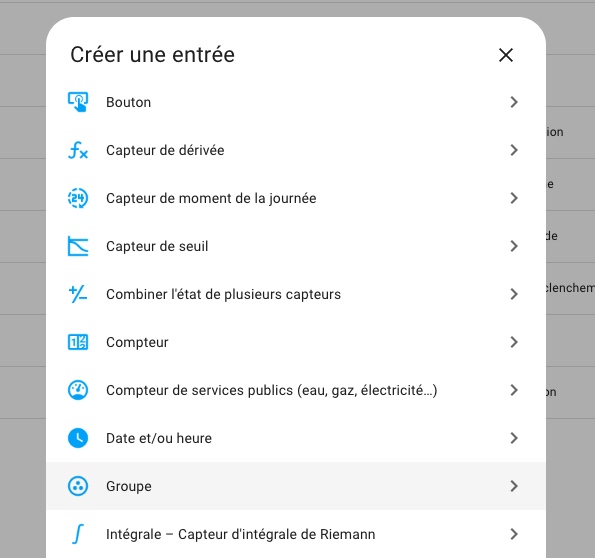
Task: Close the Créer une entrée dialog
Action: pyautogui.click(x=506, y=55)
